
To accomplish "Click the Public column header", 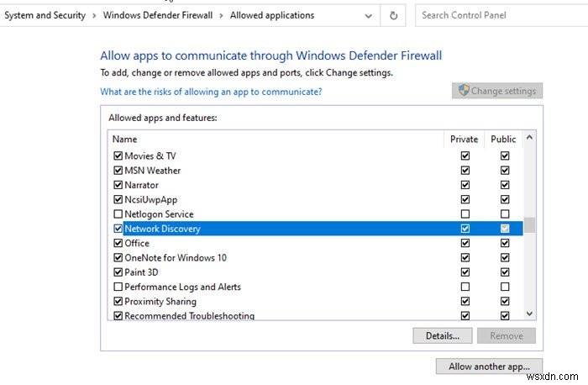I will pyautogui.click(x=503, y=140).
